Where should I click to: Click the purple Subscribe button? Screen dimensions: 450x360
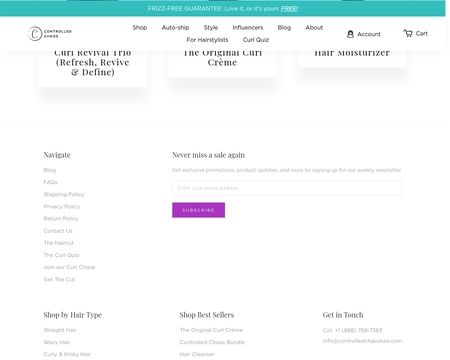coord(198,210)
